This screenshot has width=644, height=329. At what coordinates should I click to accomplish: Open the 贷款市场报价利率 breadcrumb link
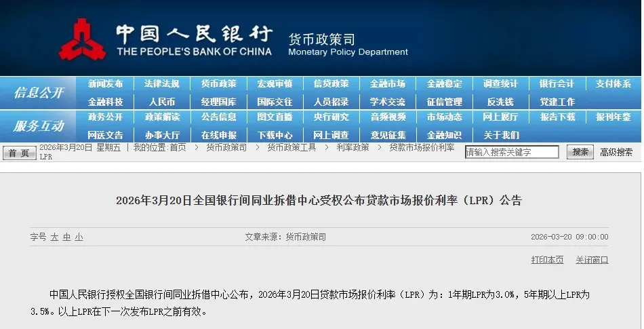[x=422, y=147]
